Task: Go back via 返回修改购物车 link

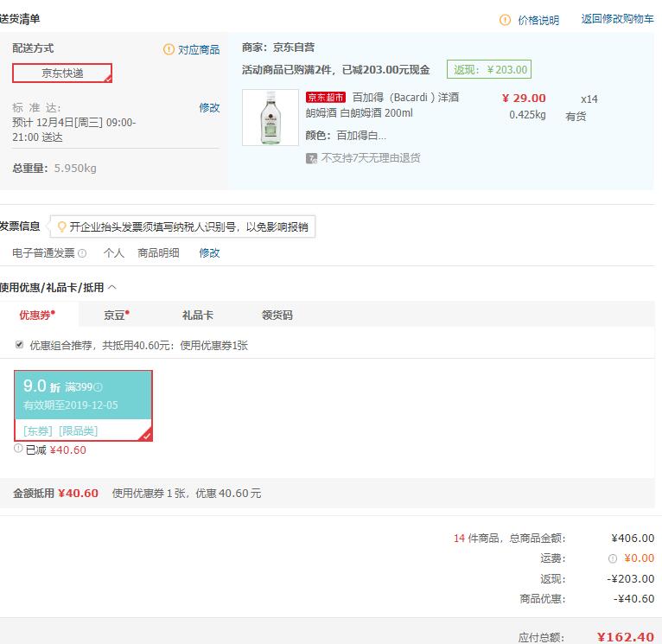Action: click(617, 19)
